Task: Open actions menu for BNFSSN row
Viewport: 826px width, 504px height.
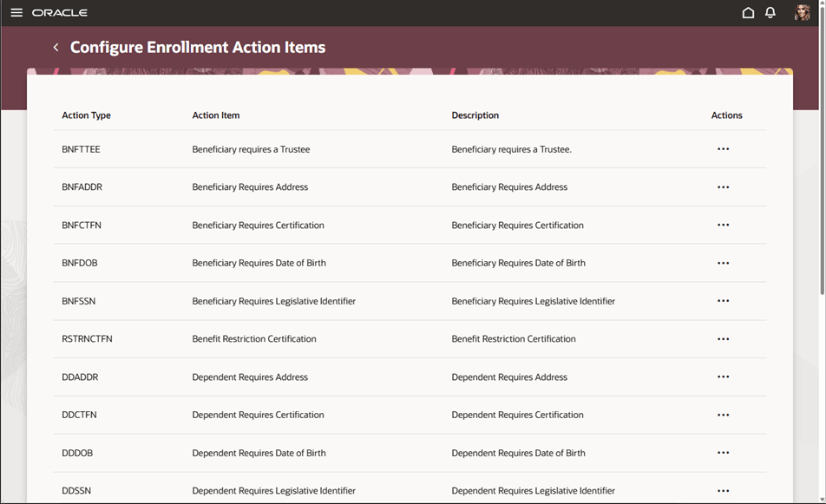Action: pyautogui.click(x=724, y=301)
